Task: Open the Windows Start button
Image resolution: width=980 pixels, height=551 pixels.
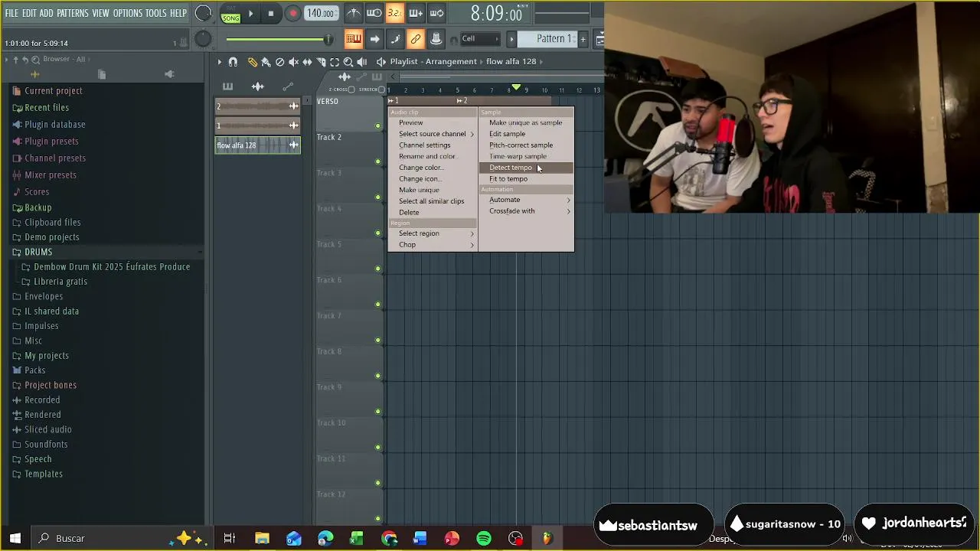Action: [15, 538]
